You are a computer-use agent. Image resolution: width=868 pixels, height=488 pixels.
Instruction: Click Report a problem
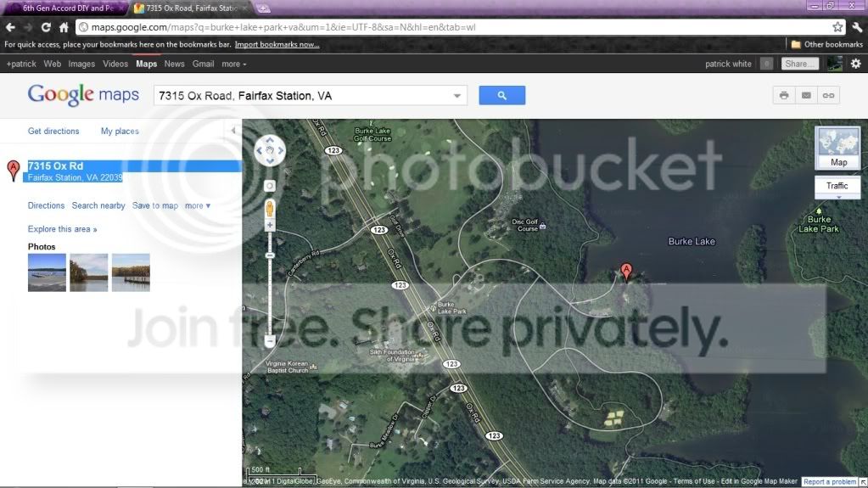coord(829,482)
